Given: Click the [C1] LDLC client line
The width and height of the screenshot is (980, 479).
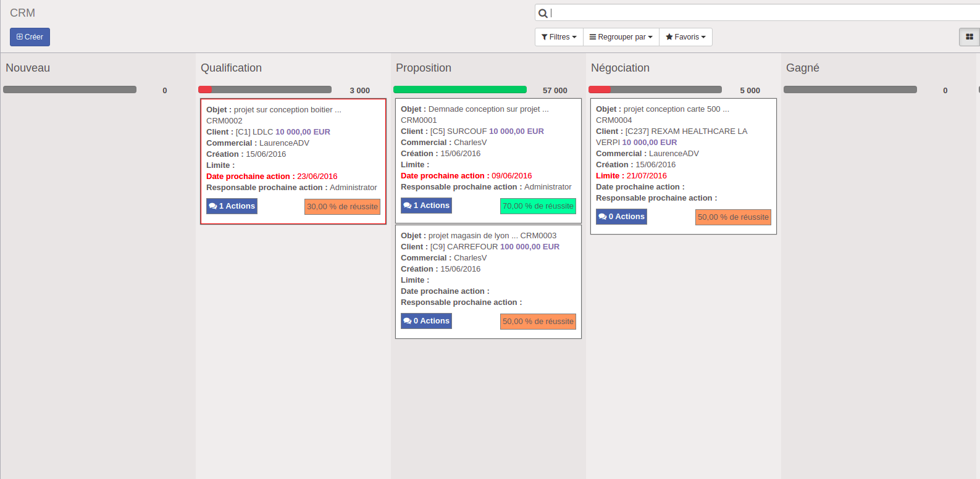Looking at the screenshot, I should [268, 132].
